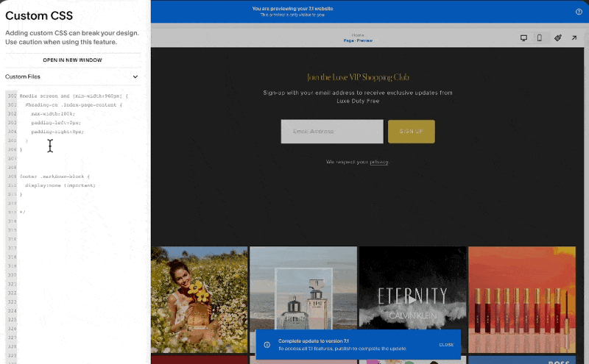Click info icon in update notification
This screenshot has width=589, height=364.
point(267,344)
